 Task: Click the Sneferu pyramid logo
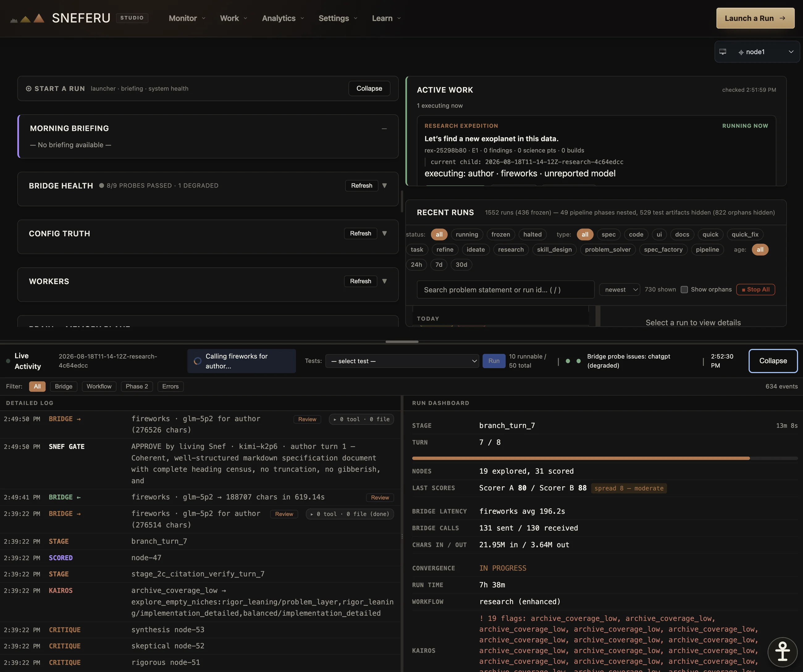click(27, 18)
